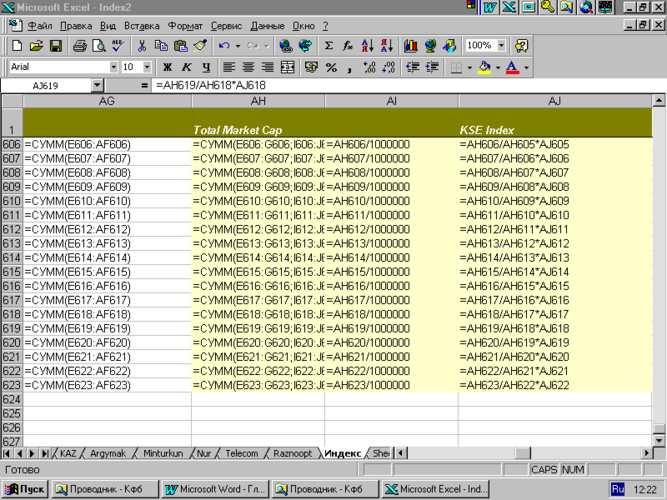
Task: Open the Arial font name dropdown
Action: 111,67
